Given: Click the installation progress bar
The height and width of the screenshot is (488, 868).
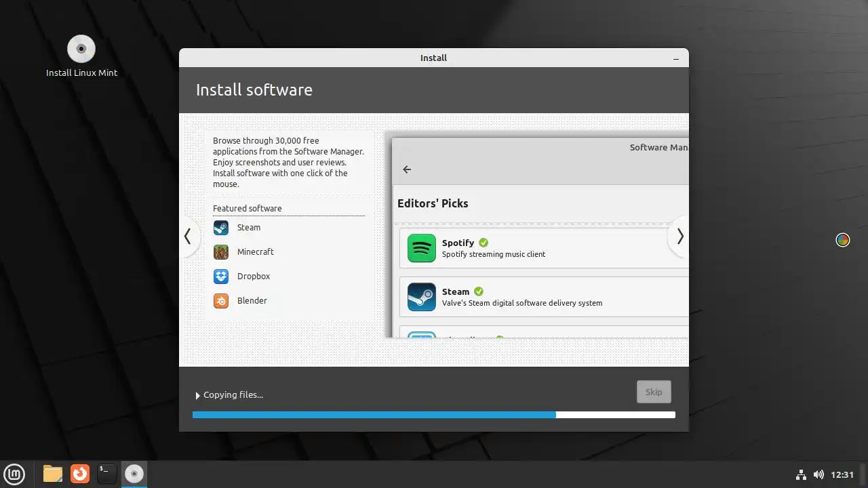Looking at the screenshot, I should pyautogui.click(x=434, y=415).
